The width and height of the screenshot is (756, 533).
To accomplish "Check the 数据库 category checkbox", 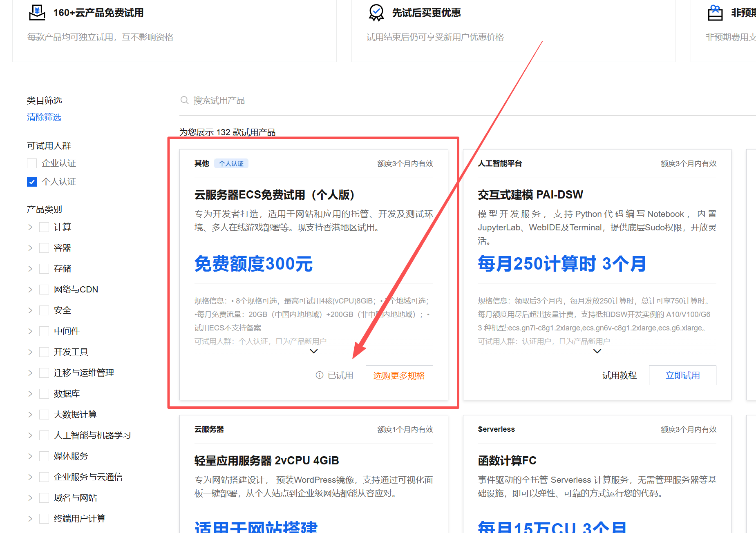I will (x=44, y=394).
